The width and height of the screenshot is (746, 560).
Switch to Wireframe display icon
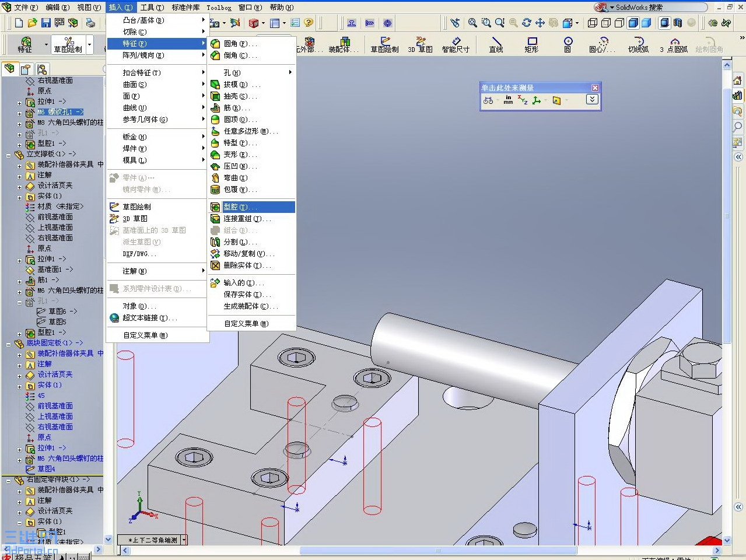pos(593,23)
